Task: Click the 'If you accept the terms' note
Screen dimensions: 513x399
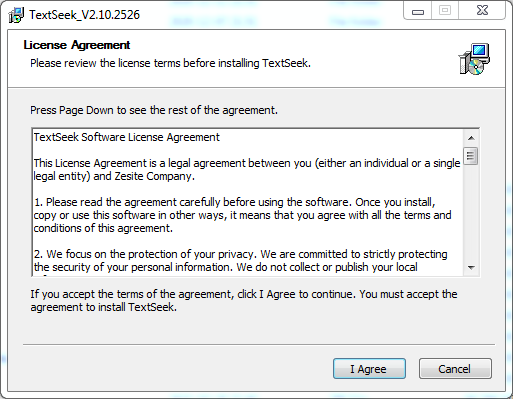Action: click(x=244, y=300)
